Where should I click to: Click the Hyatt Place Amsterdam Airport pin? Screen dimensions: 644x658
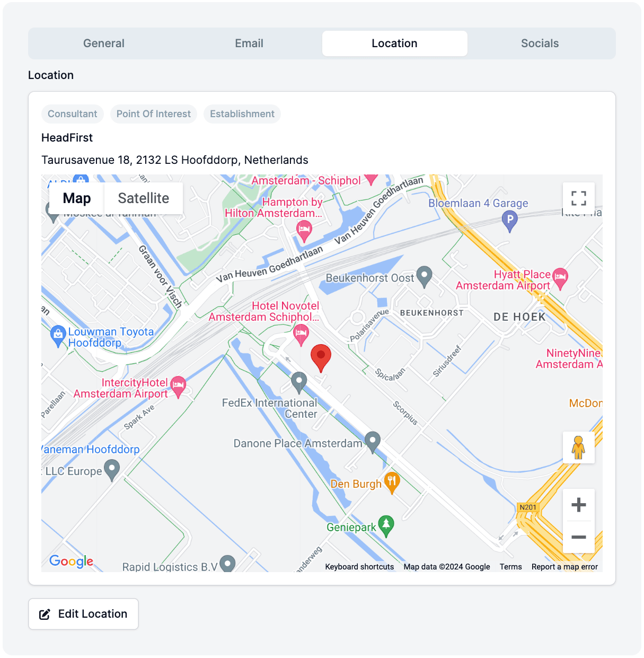click(560, 278)
